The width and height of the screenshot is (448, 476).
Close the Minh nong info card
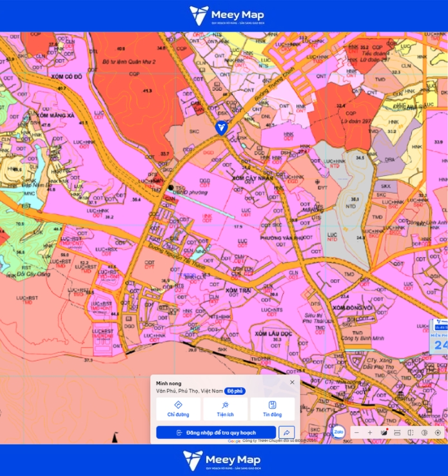[x=292, y=382]
